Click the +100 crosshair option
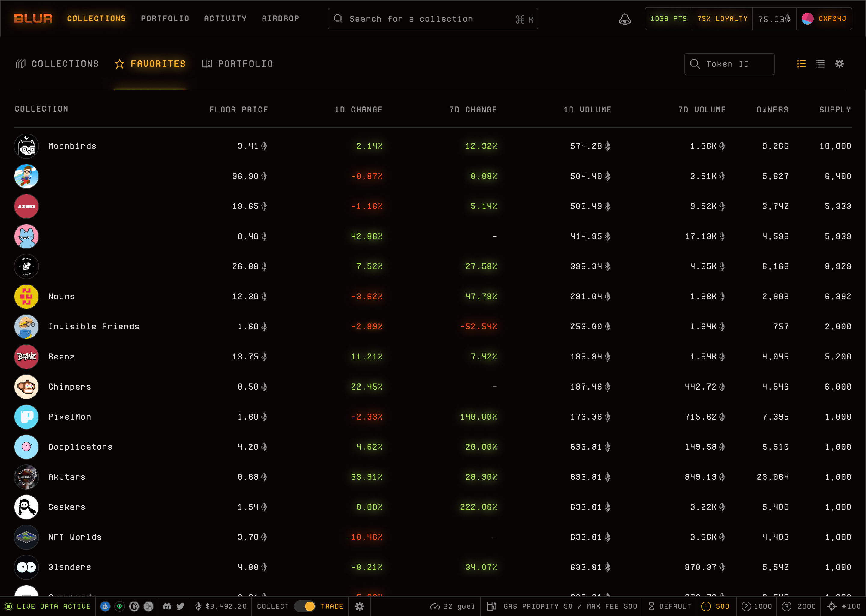Viewport: 866px width, 616px height. [x=844, y=606]
